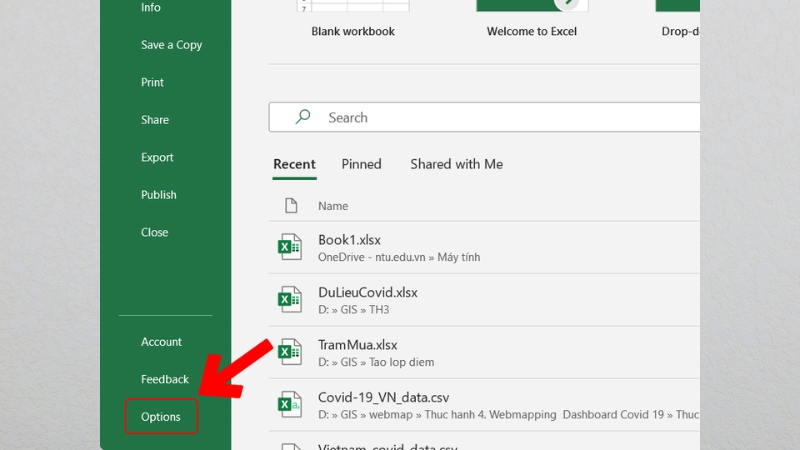Click the Covid-19_VN_data.csv file icon
800x450 pixels.
pos(289,404)
